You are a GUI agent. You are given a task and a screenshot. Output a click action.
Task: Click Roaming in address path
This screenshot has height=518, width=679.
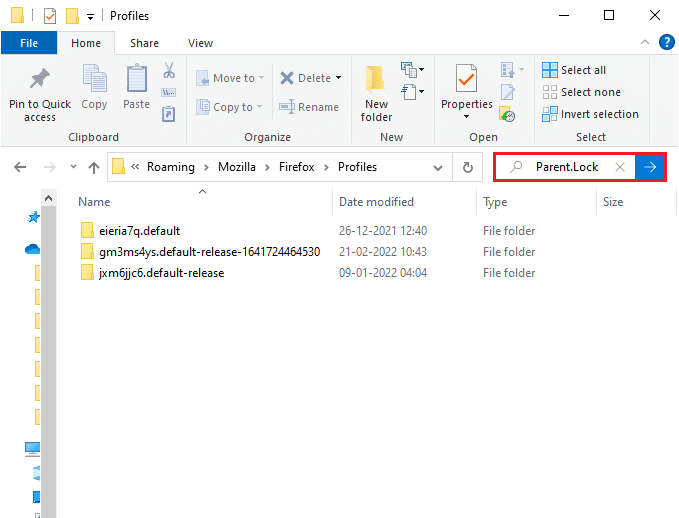(171, 167)
